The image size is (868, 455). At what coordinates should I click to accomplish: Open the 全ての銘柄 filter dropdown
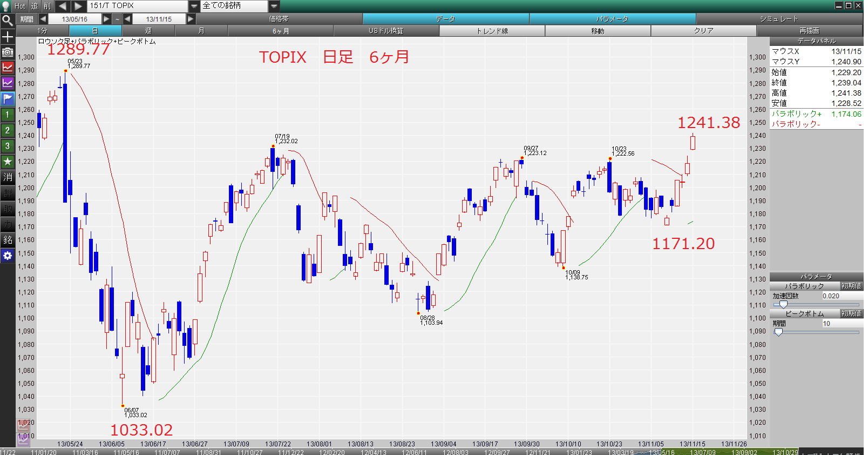(274, 6)
